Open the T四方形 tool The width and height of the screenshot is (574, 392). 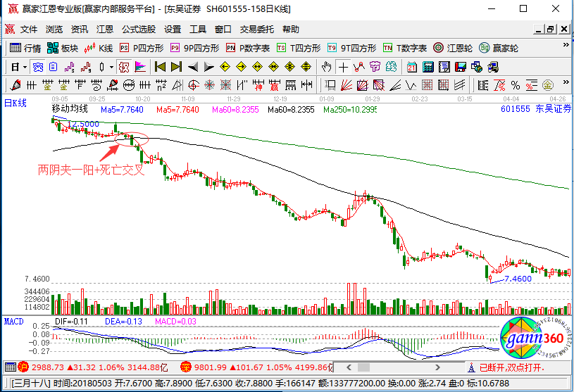tap(299, 48)
